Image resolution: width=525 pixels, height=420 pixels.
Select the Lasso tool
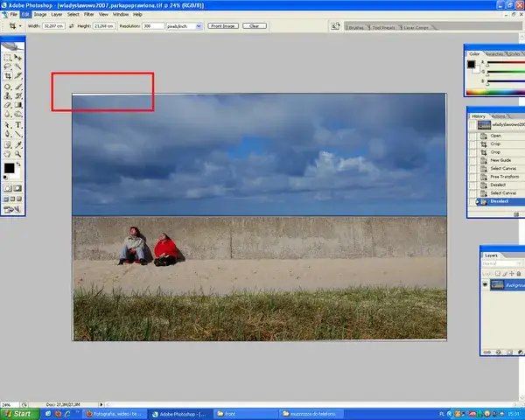pos(8,66)
